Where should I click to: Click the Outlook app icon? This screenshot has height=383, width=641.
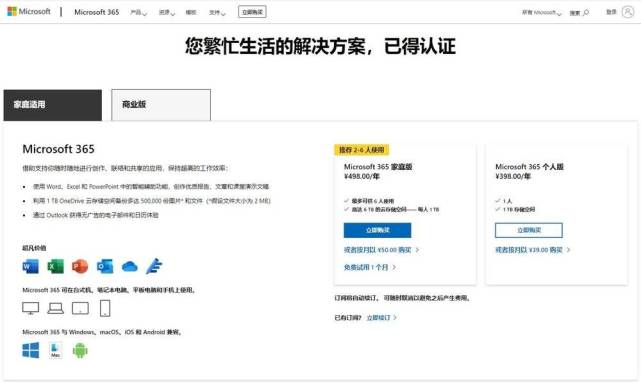pos(105,267)
